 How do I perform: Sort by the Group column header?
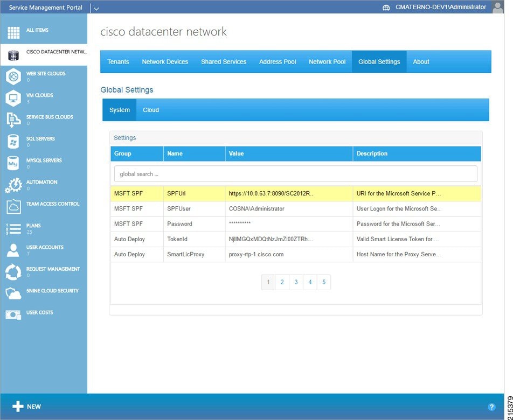[137, 153]
